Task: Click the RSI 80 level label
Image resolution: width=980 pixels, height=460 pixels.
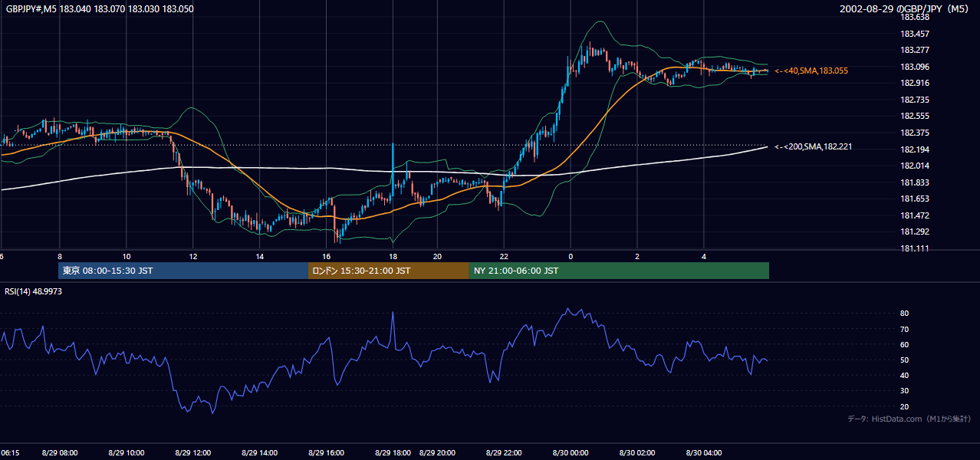Action: pyautogui.click(x=905, y=314)
